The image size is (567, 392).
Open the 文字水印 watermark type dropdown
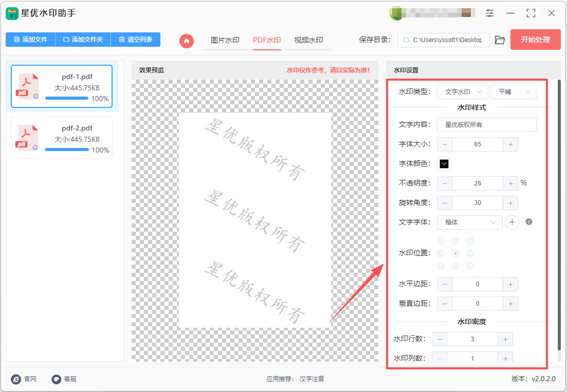(x=463, y=92)
